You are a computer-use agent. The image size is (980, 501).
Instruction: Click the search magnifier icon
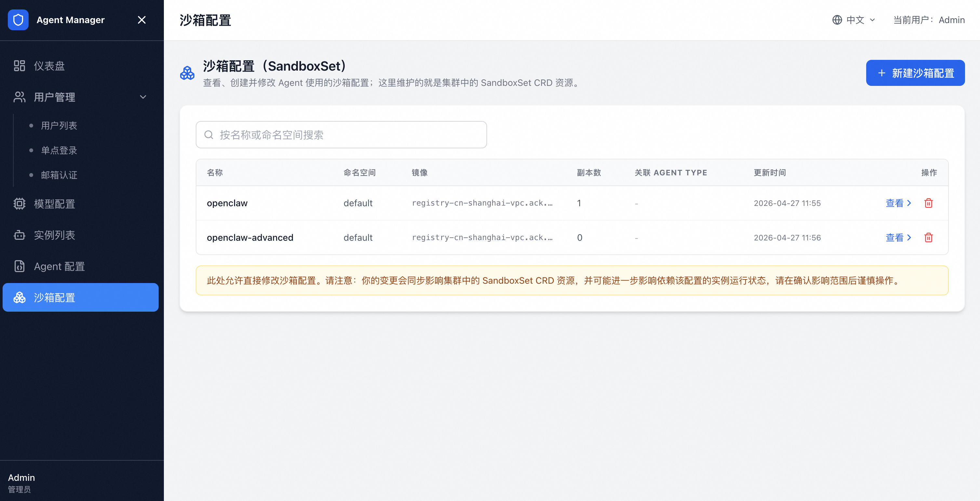(208, 135)
